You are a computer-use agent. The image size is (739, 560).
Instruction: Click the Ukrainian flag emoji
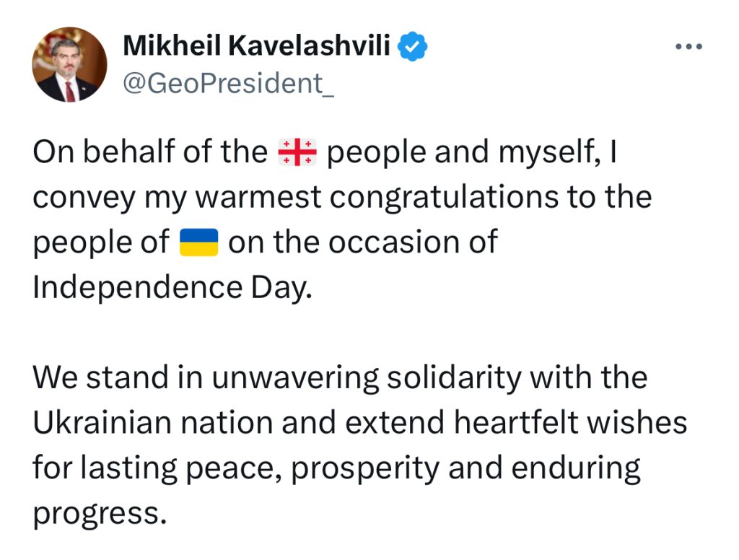(x=199, y=242)
